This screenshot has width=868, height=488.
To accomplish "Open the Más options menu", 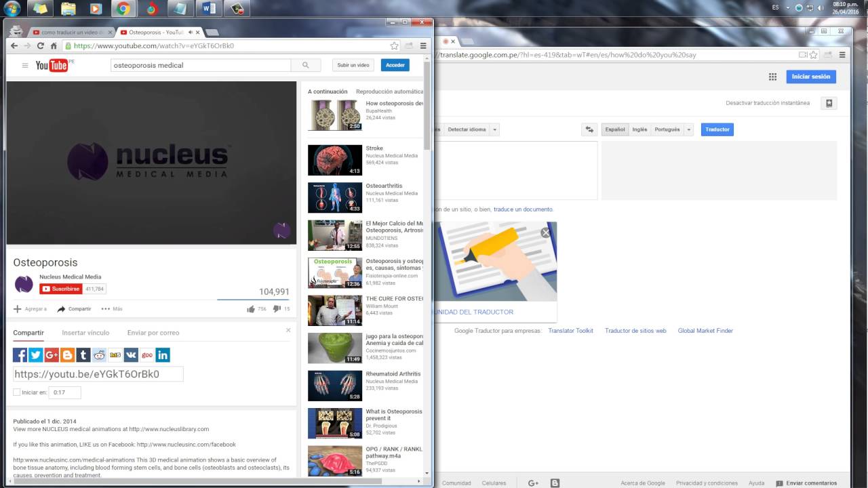I will coord(112,308).
